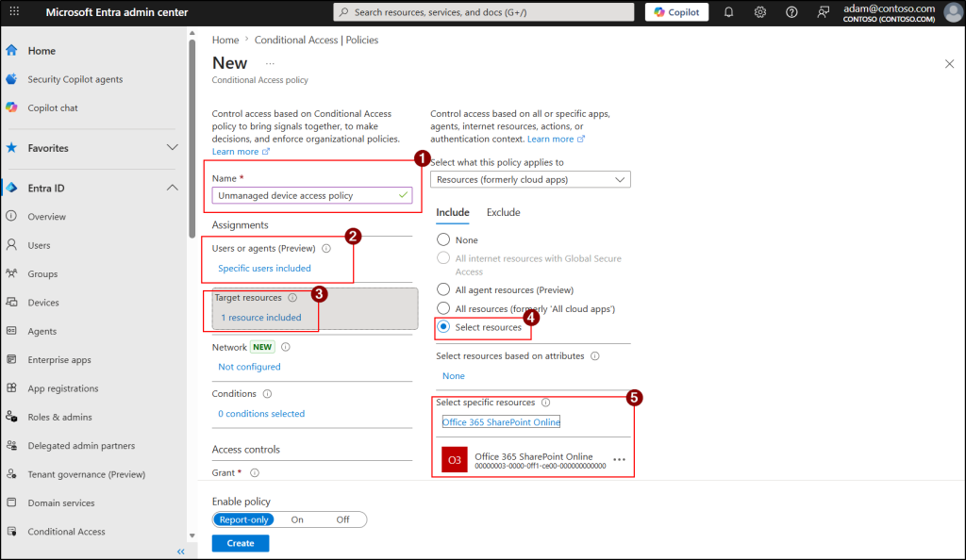Select the None radio button
This screenshot has height=560, width=966.
click(443, 239)
